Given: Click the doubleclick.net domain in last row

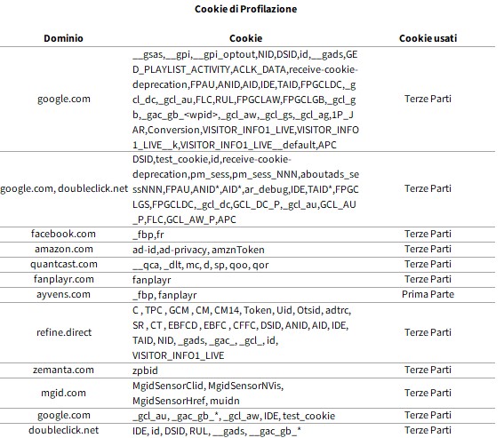Looking at the screenshot, I should click(x=63, y=430).
